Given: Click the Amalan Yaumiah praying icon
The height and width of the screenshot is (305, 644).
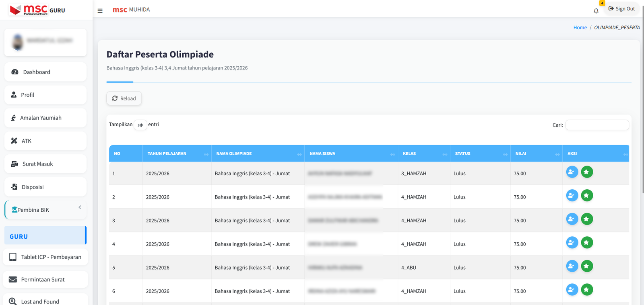Looking at the screenshot, I should tap(13, 118).
